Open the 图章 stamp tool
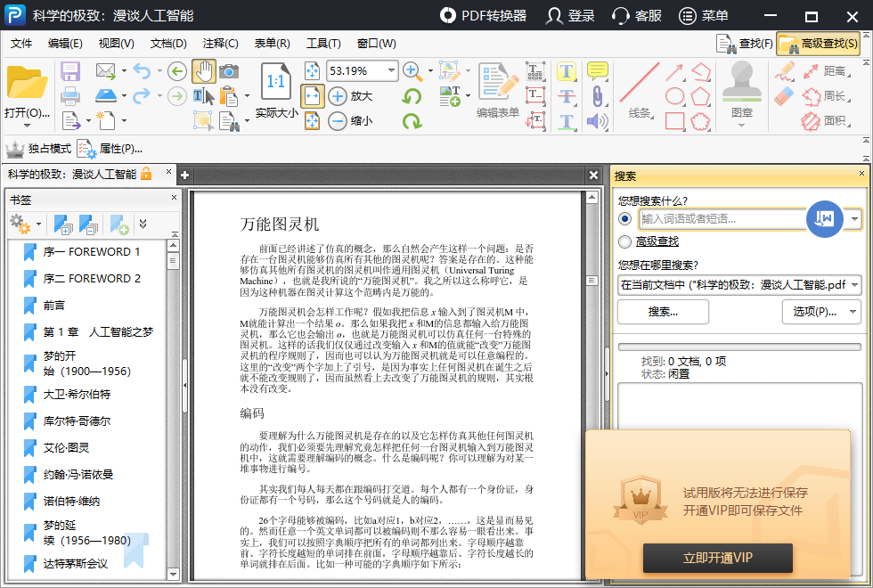 pos(741,85)
